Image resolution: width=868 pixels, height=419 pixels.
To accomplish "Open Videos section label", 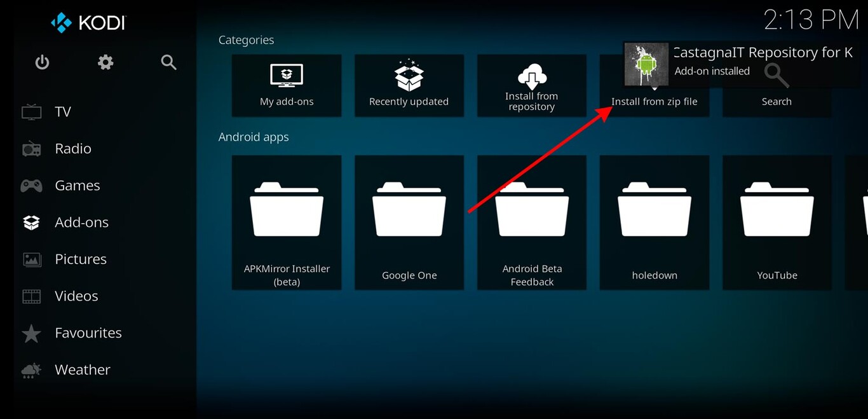I will [x=76, y=296].
